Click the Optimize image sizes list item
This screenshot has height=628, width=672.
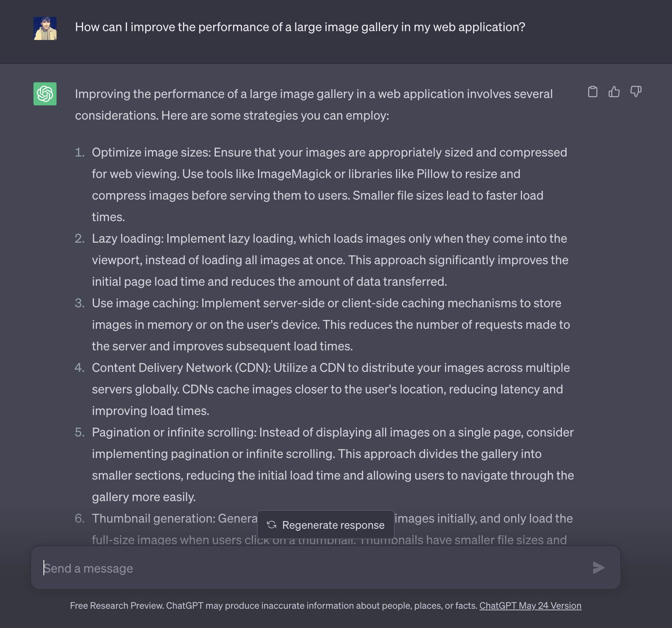pyautogui.click(x=329, y=185)
